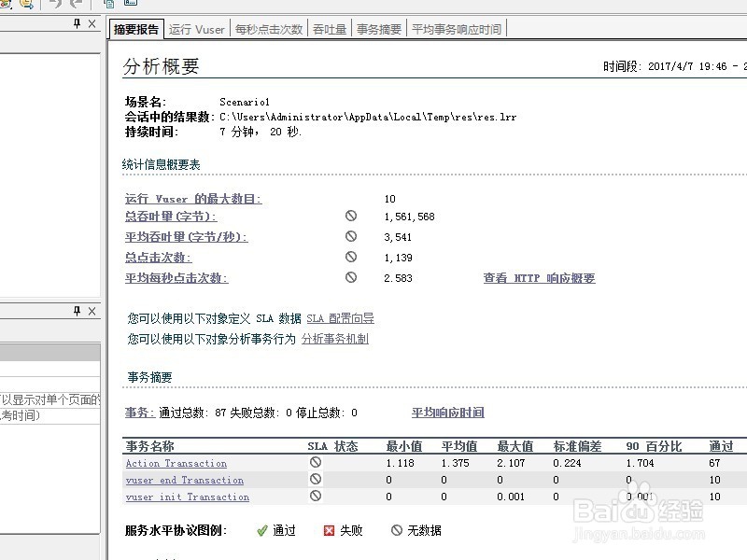This screenshot has height=560, width=747.
Task: Click the green 通过 check icon in the legend
Action: tap(262, 529)
